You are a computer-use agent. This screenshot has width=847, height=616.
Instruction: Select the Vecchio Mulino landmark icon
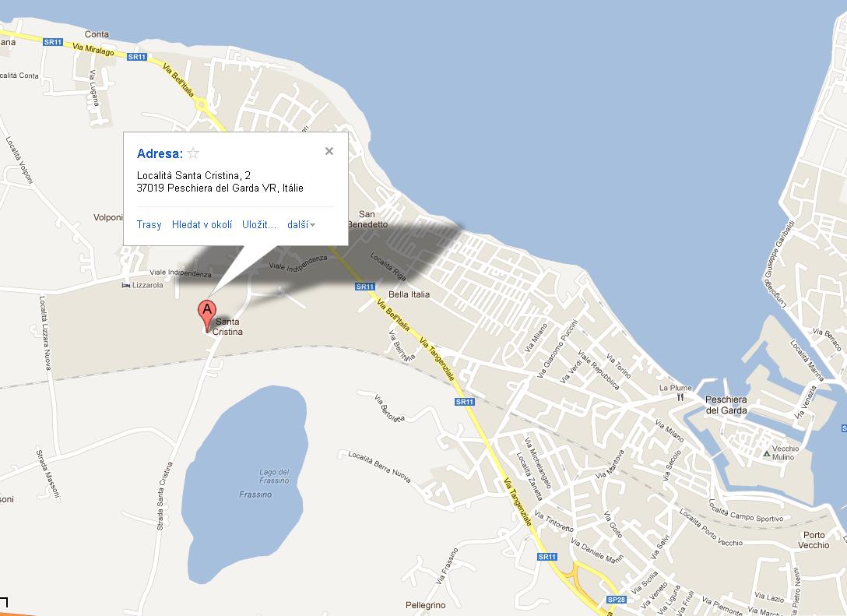[767, 453]
